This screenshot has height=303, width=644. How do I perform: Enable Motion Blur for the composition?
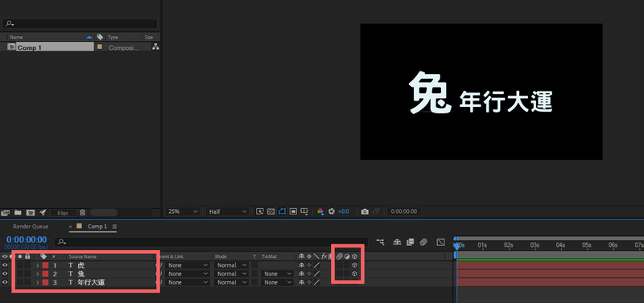(x=423, y=242)
